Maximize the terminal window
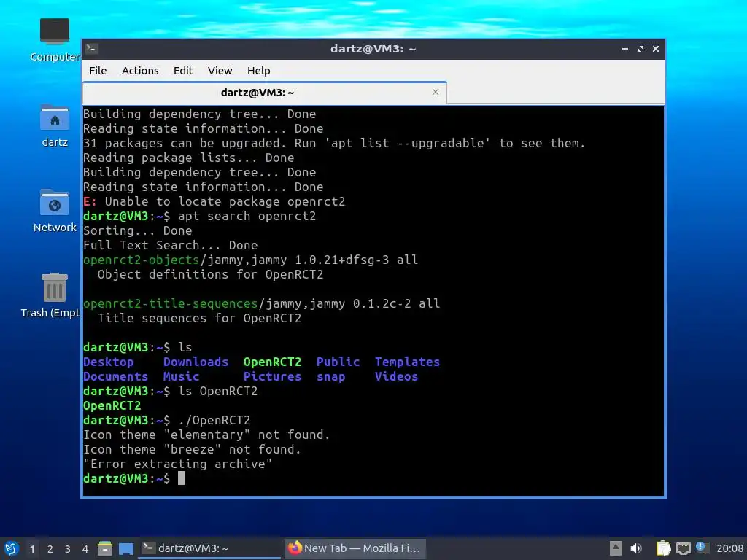 tap(640, 49)
